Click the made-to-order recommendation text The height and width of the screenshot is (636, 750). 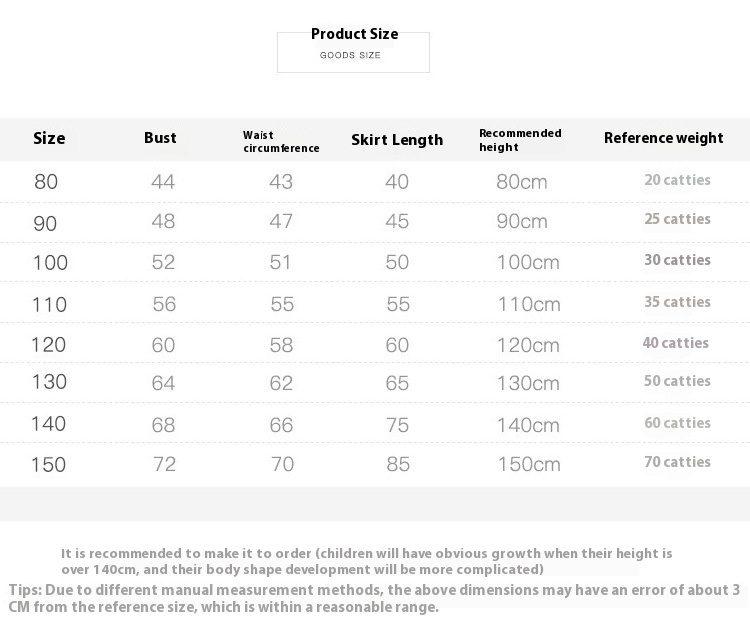pos(366,561)
